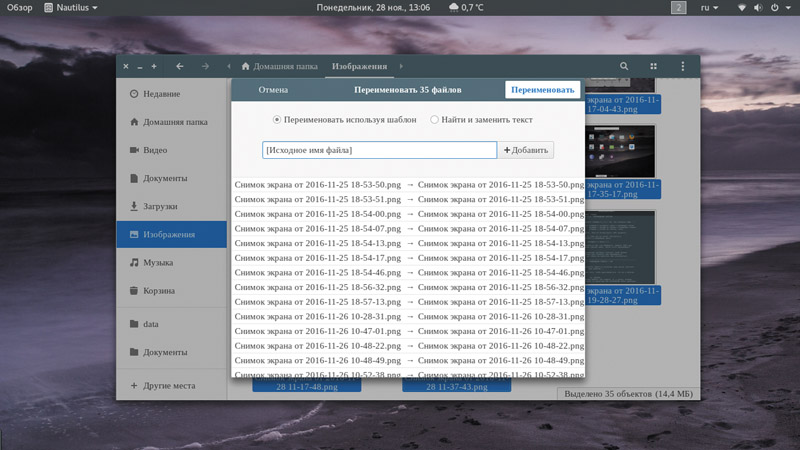Switch to grid view via view icon

(x=653, y=66)
